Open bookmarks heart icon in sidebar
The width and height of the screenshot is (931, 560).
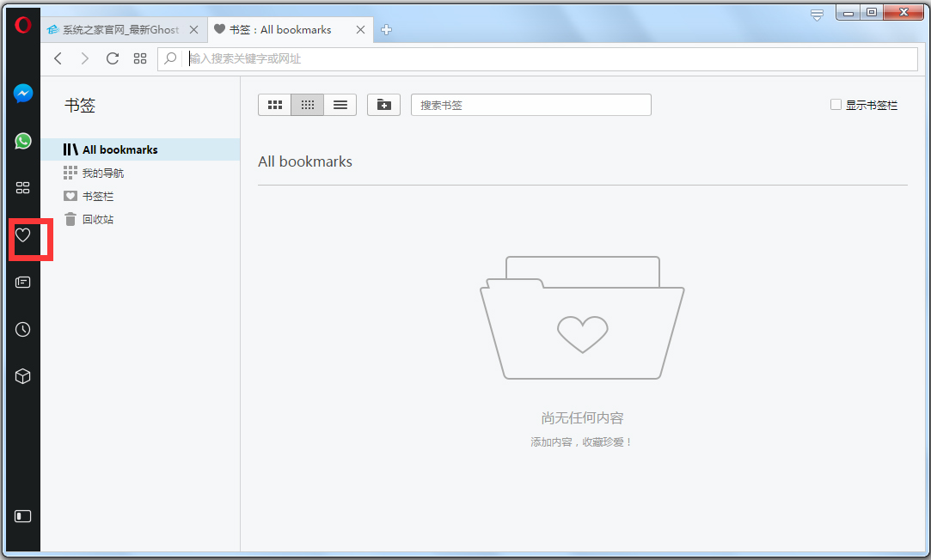click(x=22, y=235)
